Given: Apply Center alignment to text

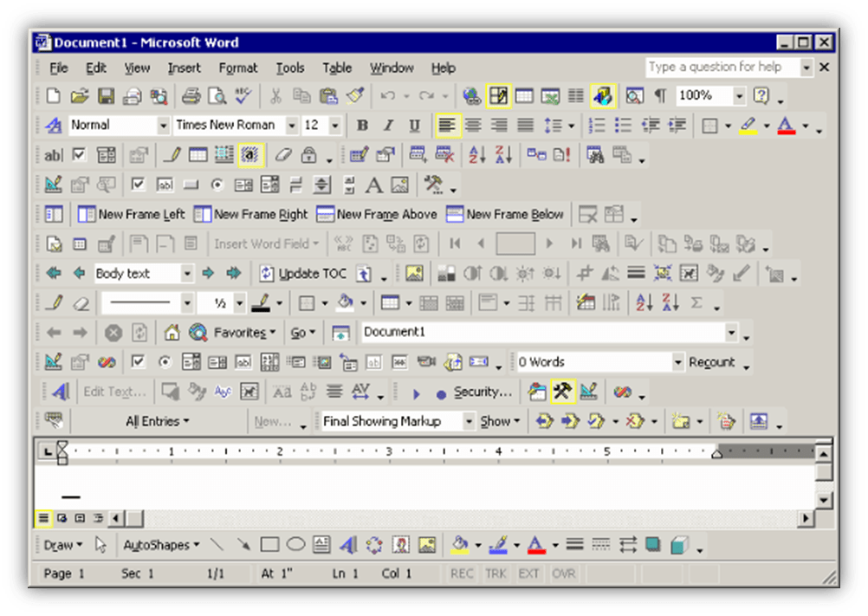Looking at the screenshot, I should coord(473,126).
